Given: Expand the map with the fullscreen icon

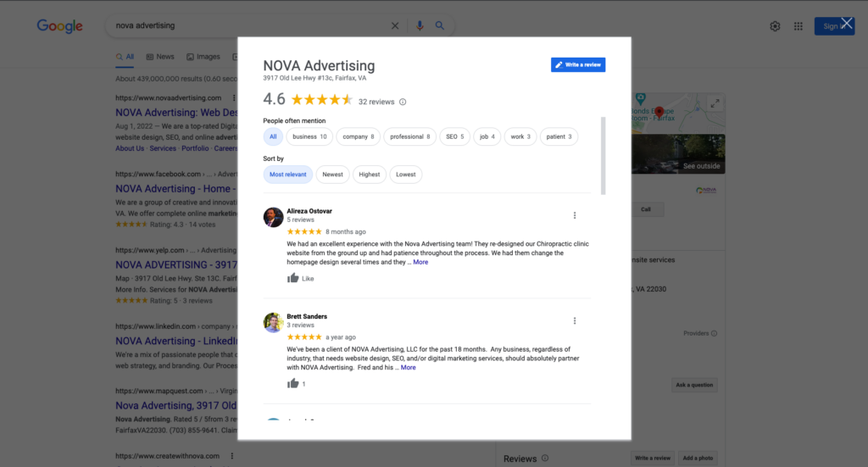Looking at the screenshot, I should pos(715,103).
